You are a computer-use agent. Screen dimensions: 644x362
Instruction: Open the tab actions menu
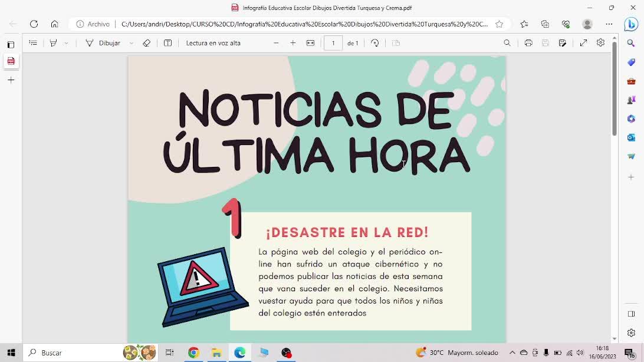click(11, 44)
